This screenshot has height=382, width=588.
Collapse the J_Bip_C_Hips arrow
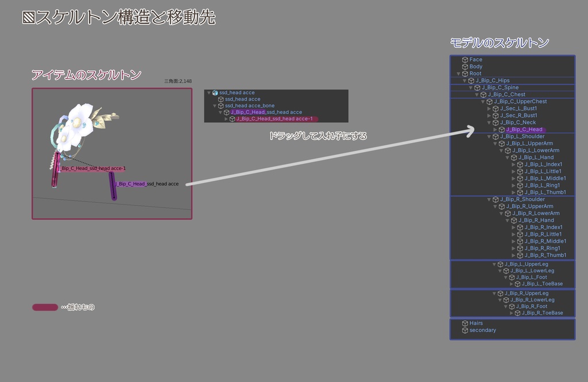pos(465,80)
